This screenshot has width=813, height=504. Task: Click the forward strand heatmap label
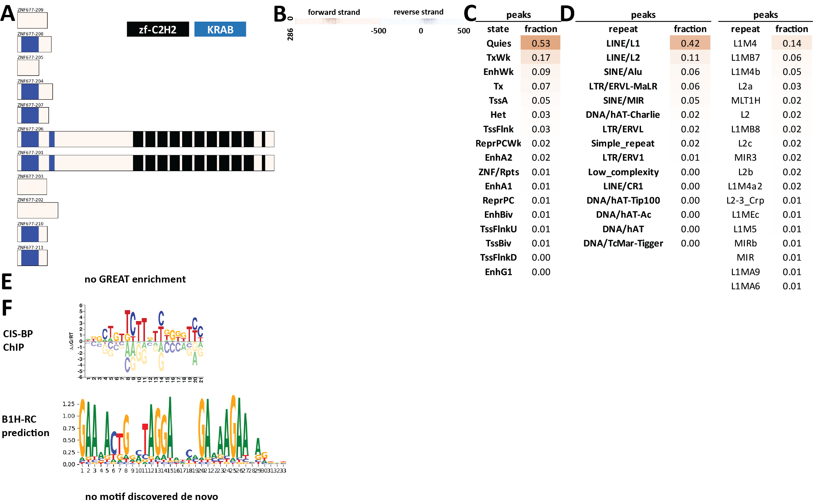pos(334,12)
